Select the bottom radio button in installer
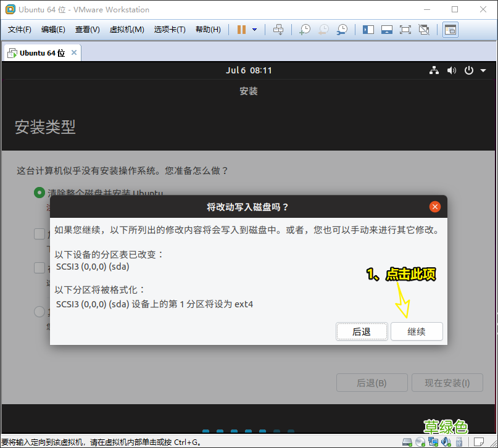Image resolution: width=498 pixels, height=448 pixels. point(39,312)
